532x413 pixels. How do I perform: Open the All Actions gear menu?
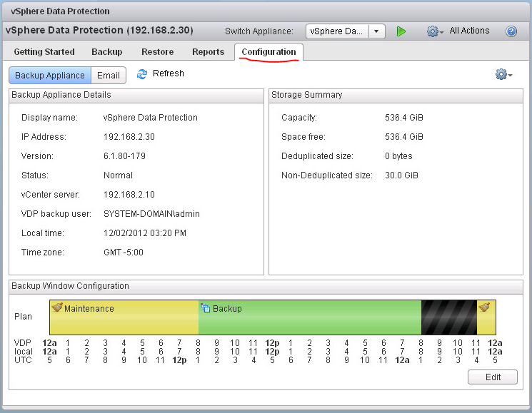(x=435, y=31)
